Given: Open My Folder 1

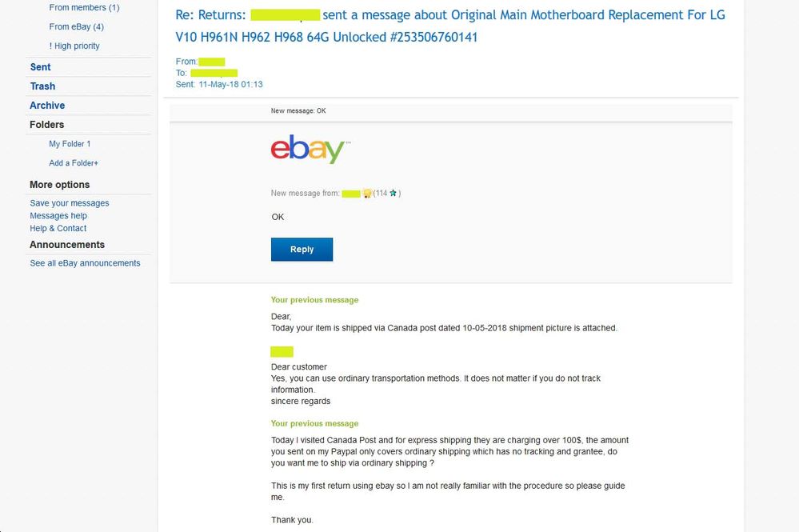Looking at the screenshot, I should point(70,144).
